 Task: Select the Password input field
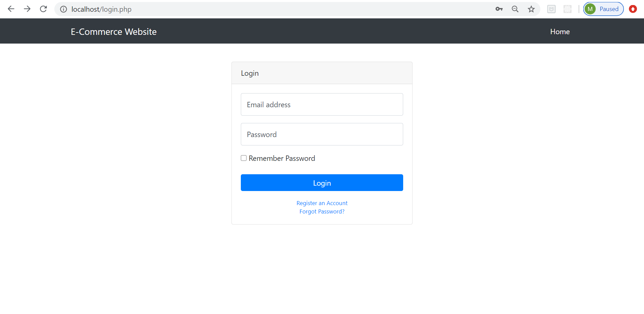tap(322, 134)
